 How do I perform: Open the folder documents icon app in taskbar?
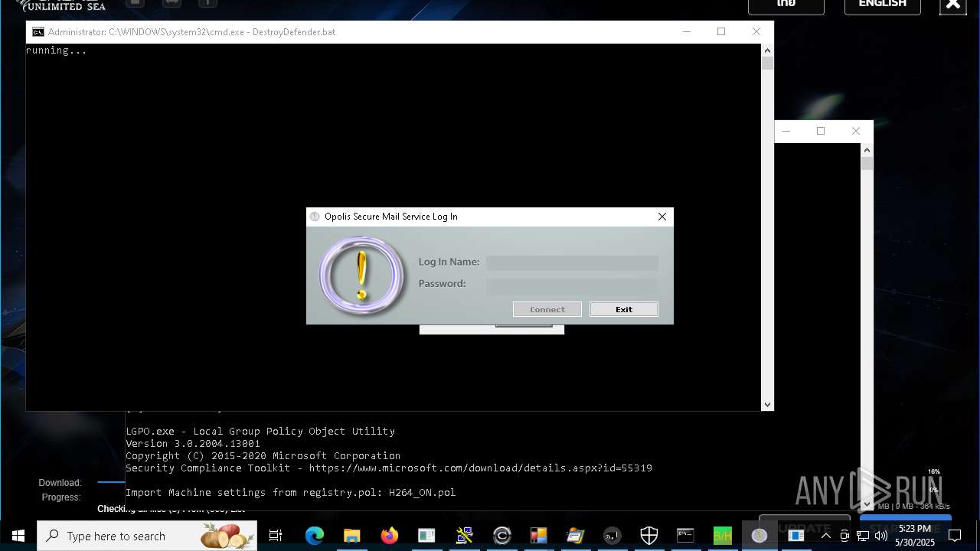tap(575, 536)
